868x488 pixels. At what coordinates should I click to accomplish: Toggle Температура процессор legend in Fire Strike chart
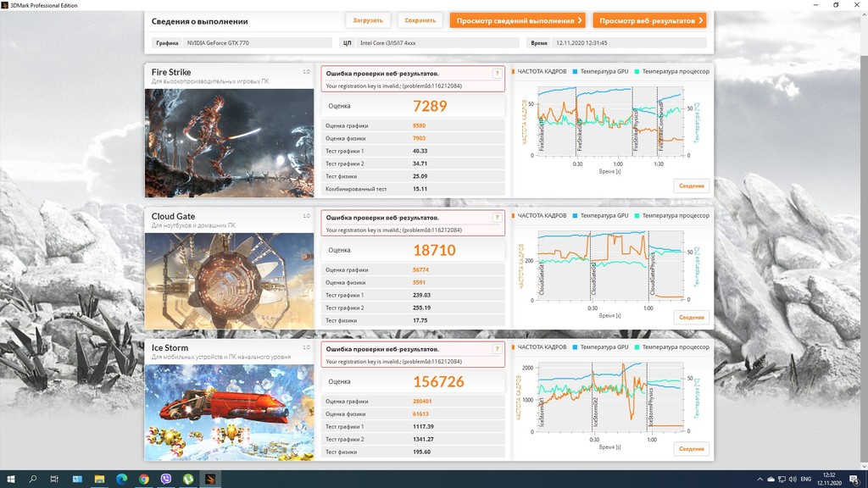[672, 71]
